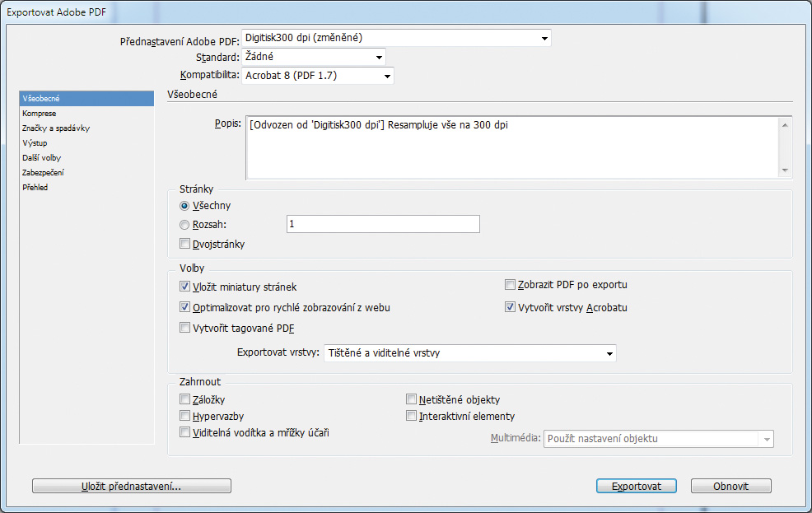Click the Exportovat button
The image size is (812, 513).
[637, 486]
